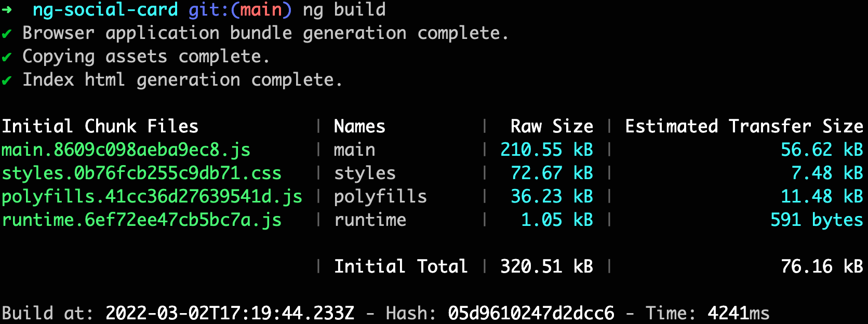Viewport: 868px width, 324px height.
Task: Click the 591 bytes transfer size value
Action: coord(817,220)
